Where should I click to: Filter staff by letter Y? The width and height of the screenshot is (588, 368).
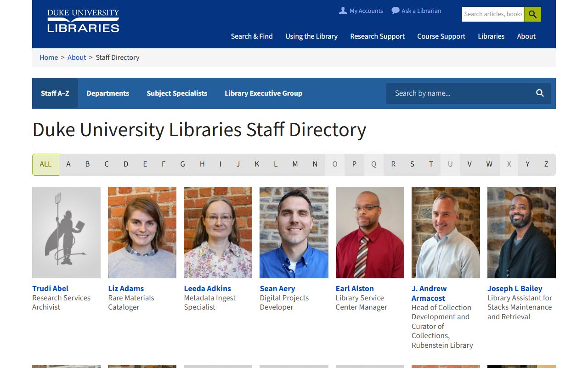pos(527,164)
